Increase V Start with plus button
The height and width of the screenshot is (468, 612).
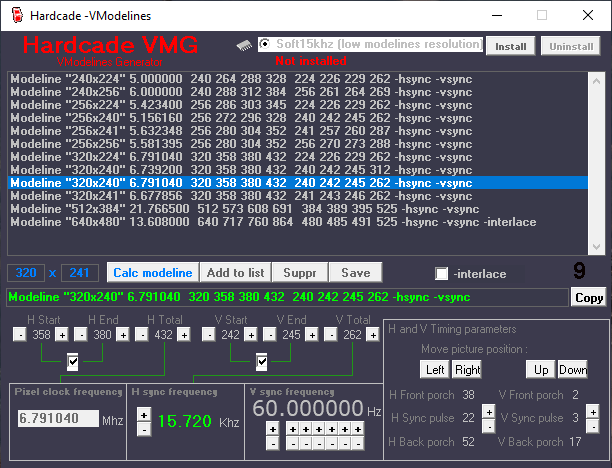click(x=251, y=335)
